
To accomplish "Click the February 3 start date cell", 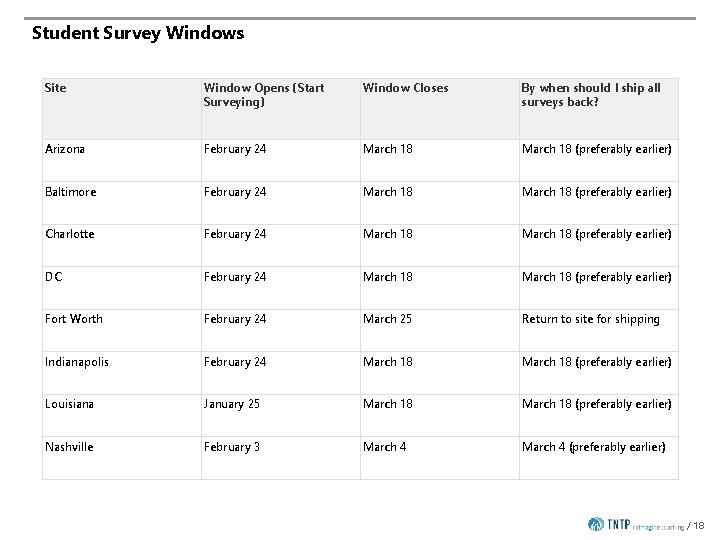I will (x=232, y=447).
